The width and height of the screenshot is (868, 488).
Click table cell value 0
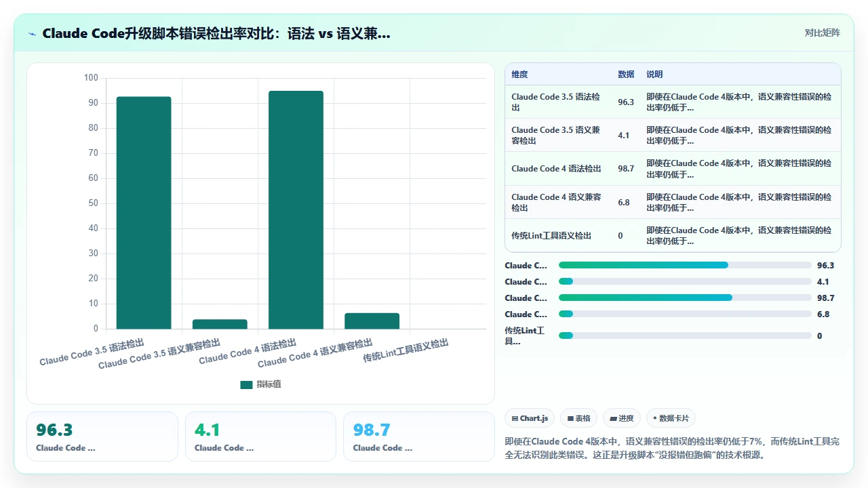coord(620,235)
